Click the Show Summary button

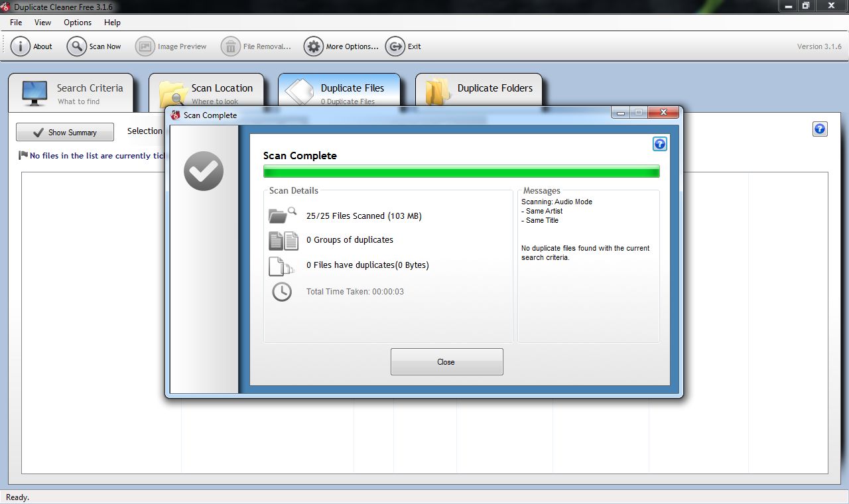point(65,132)
